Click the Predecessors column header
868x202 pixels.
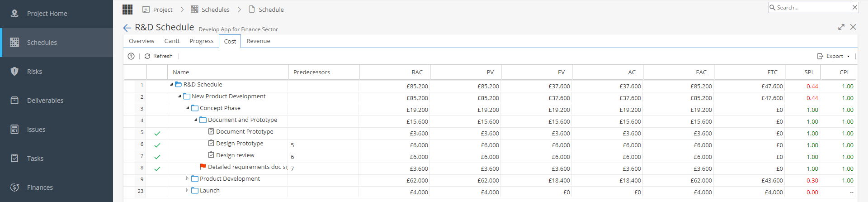[x=323, y=72]
